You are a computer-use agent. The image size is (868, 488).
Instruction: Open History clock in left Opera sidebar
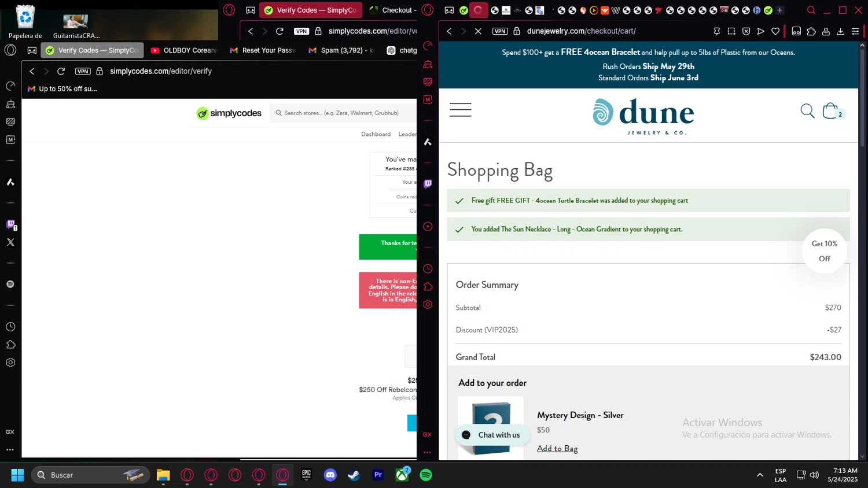coord(10,327)
